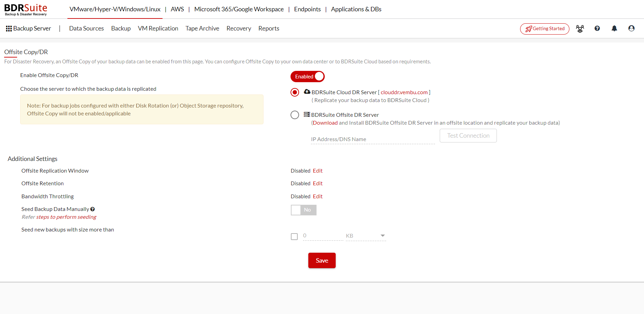Click the cloud icon beside BDRSuite Cloud DR Server
Screen dimensions: 644x314
pyautogui.click(x=307, y=92)
